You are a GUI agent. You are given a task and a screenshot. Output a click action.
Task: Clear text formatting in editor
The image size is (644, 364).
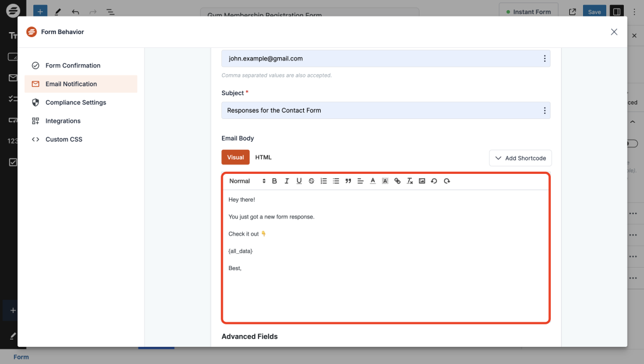point(409,181)
